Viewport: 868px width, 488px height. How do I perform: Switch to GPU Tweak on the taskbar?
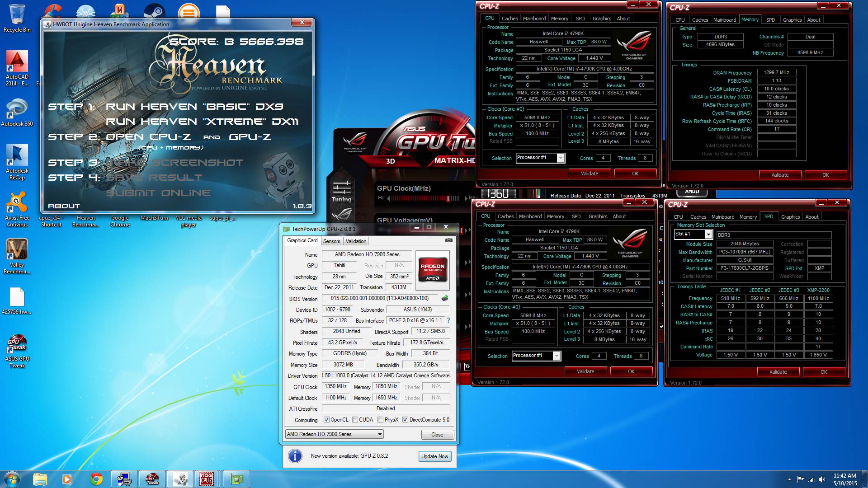[x=152, y=479]
